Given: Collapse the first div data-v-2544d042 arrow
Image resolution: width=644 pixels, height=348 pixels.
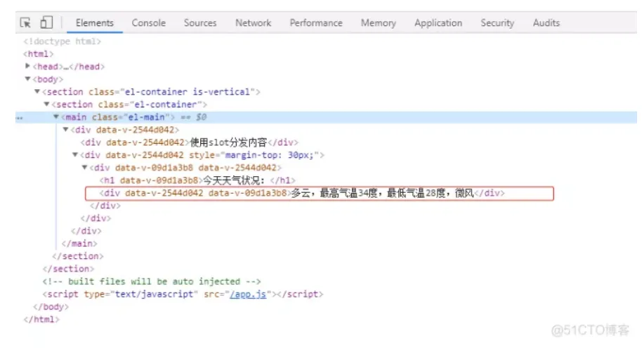Looking at the screenshot, I should 65,130.
